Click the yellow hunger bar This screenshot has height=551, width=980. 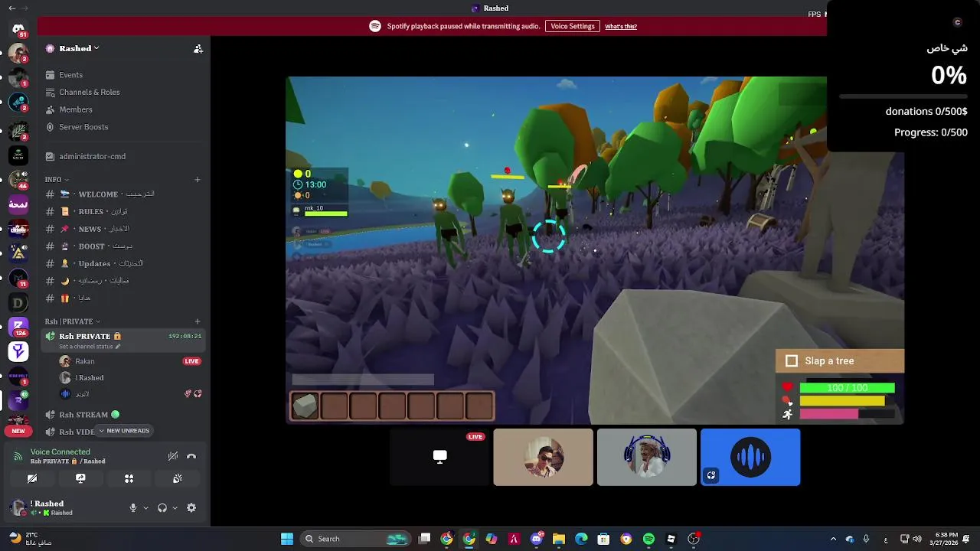(842, 401)
